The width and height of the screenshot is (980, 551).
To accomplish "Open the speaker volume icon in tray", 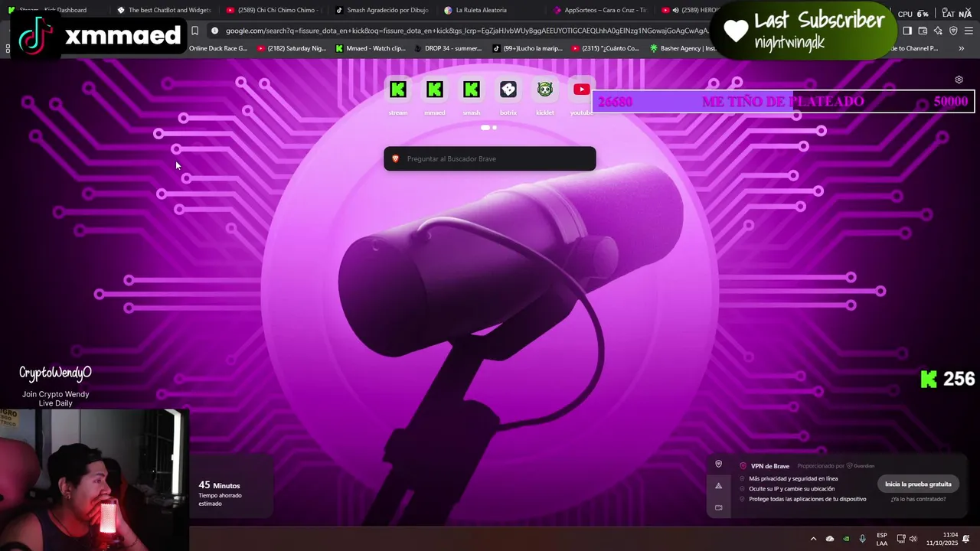I will pos(913,539).
